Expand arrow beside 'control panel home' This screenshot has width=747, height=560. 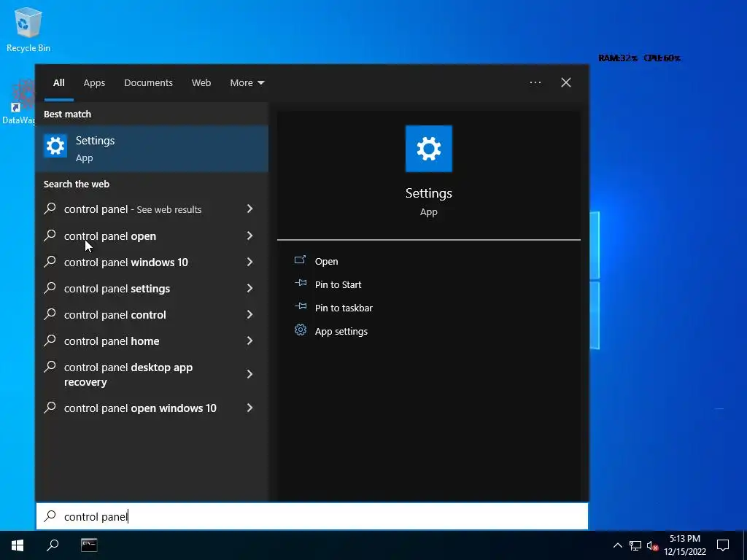(x=249, y=341)
